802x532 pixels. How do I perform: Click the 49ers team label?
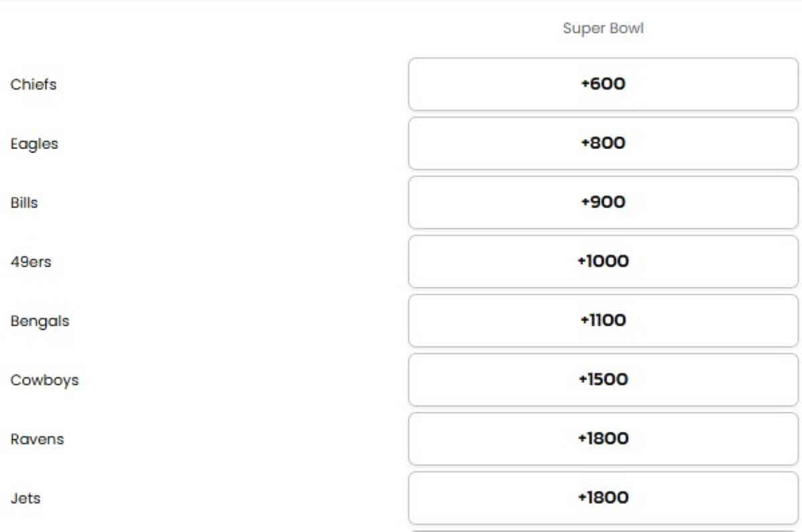pos(31,262)
